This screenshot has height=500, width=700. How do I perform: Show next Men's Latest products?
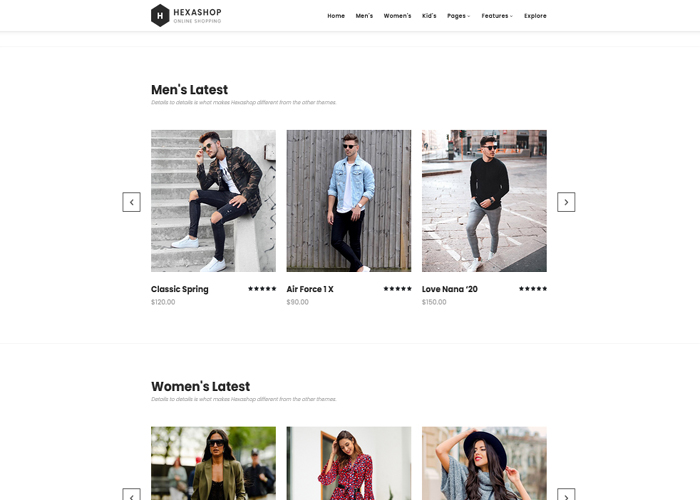[x=566, y=202]
